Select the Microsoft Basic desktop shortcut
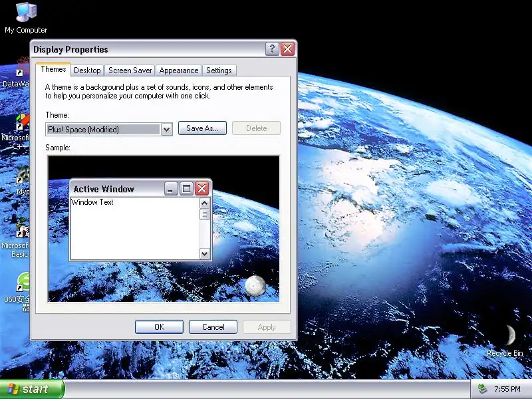 (16, 237)
